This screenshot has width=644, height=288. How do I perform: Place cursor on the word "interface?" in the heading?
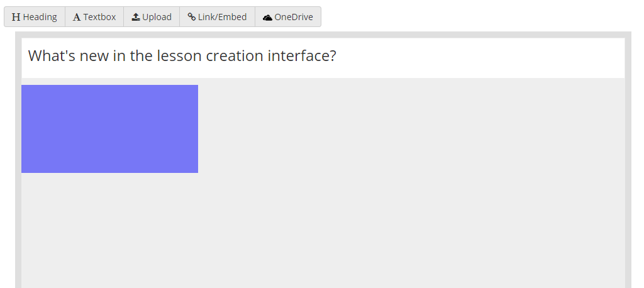tap(302, 55)
